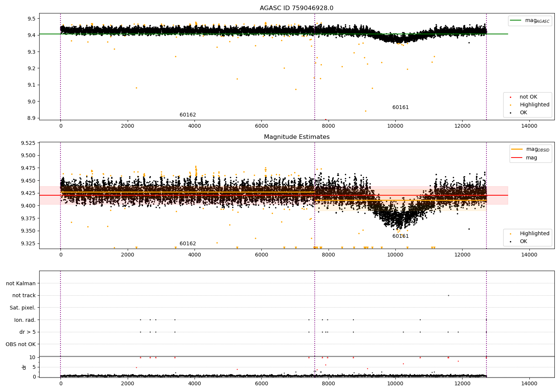The image size is (560, 392).
Task: Click the 'Ion. rad.' axis label
Action: pyautogui.click(x=25, y=320)
